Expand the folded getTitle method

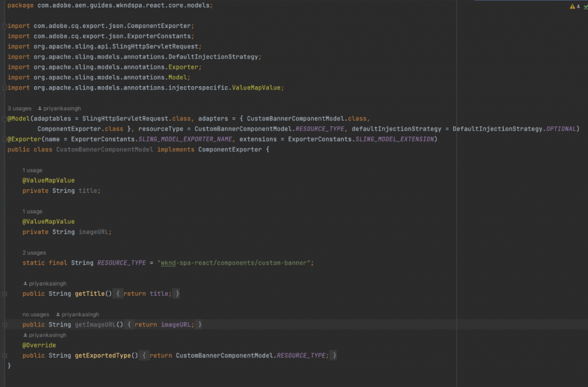tap(5, 293)
